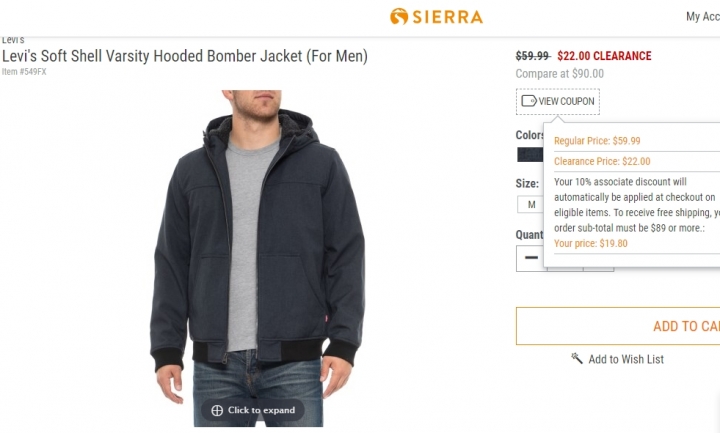Select the navy color swatch
This screenshot has height=433, width=720.
[x=530, y=155]
